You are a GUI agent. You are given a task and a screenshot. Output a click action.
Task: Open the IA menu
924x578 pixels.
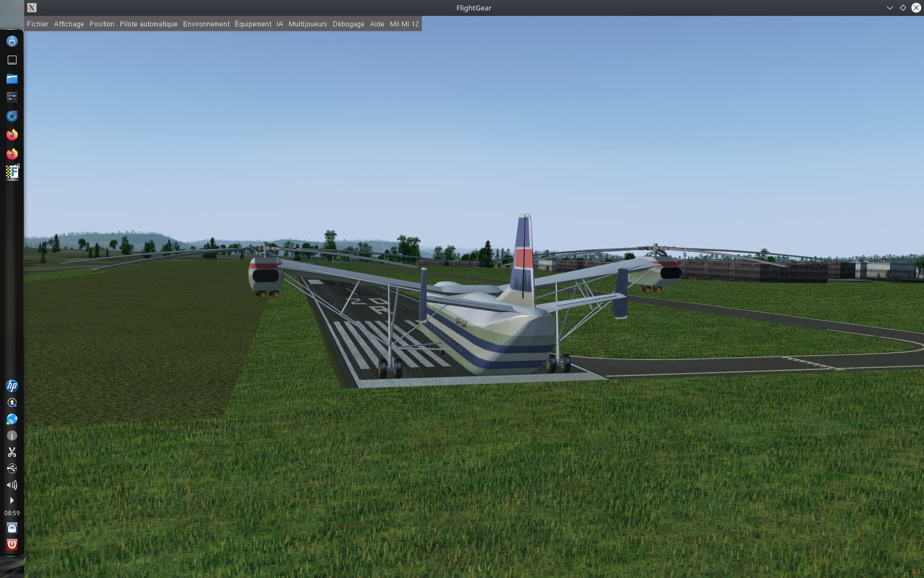pos(280,24)
